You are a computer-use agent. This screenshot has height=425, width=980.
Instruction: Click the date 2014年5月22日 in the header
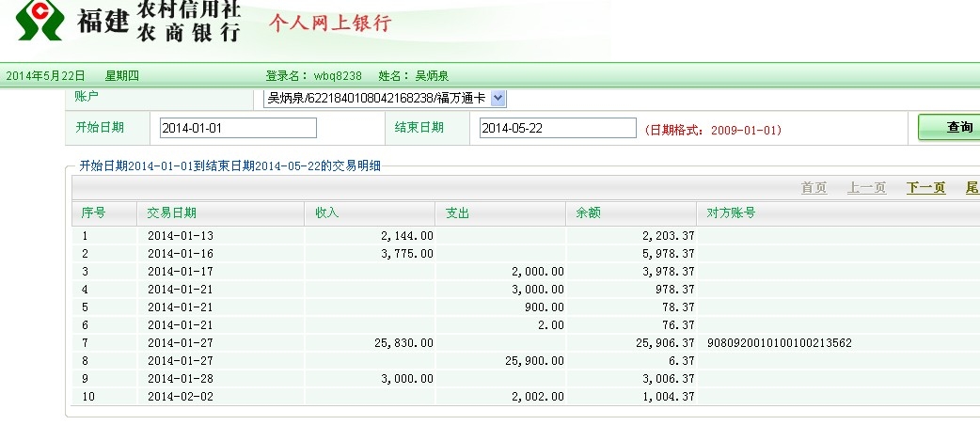pyautogui.click(x=45, y=76)
